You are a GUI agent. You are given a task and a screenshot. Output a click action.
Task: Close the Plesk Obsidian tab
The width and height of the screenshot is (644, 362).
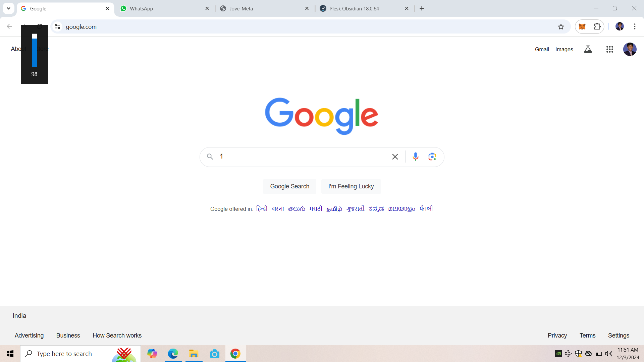pos(407,8)
